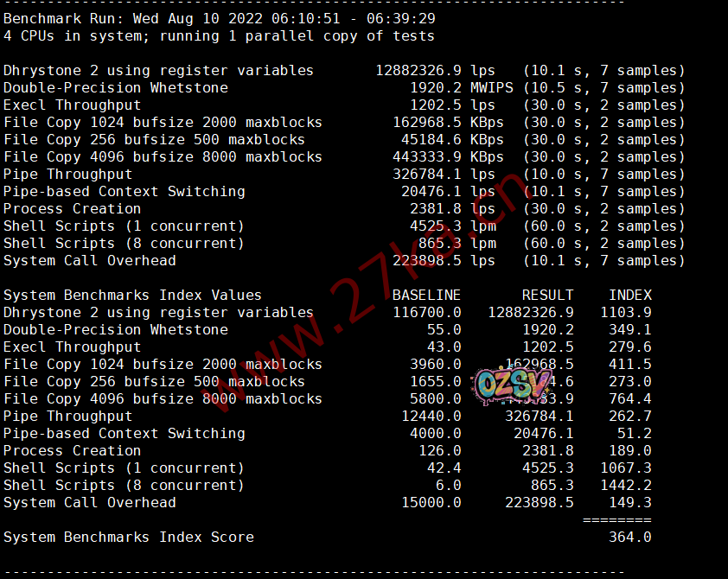
Task: Click the 'System Benchmarks Index Values' heading
Action: pyautogui.click(x=132, y=296)
